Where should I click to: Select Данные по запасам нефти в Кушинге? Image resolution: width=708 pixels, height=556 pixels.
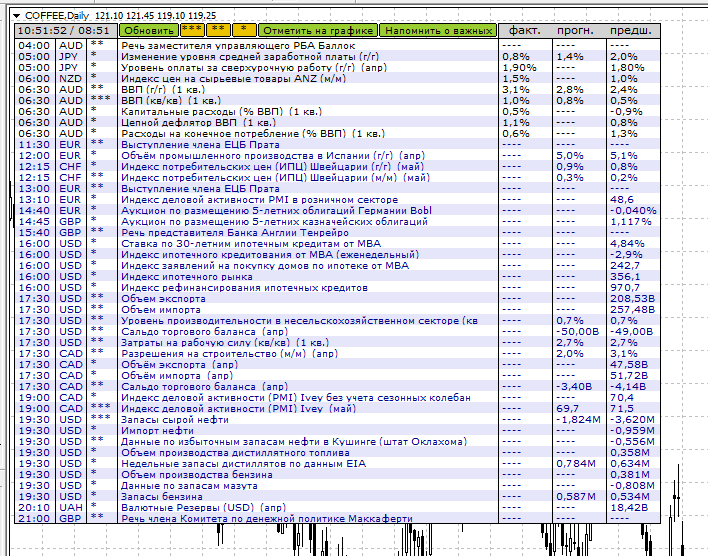[x=337, y=442]
